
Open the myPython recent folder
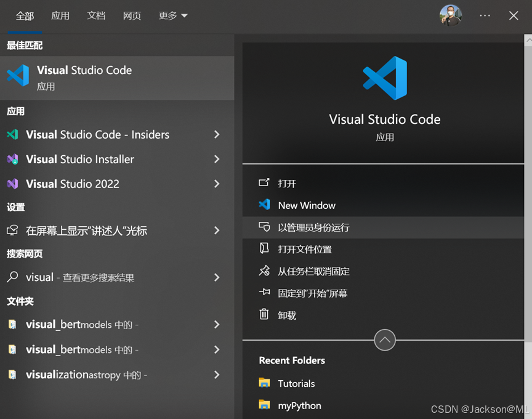click(384, 405)
